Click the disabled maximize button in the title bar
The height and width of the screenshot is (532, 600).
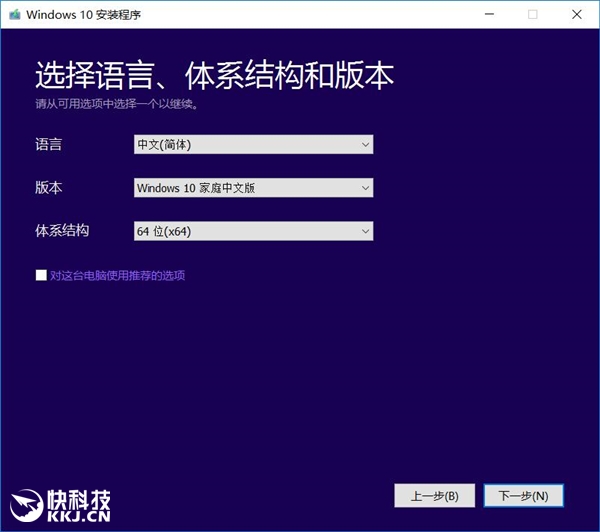[533, 15]
